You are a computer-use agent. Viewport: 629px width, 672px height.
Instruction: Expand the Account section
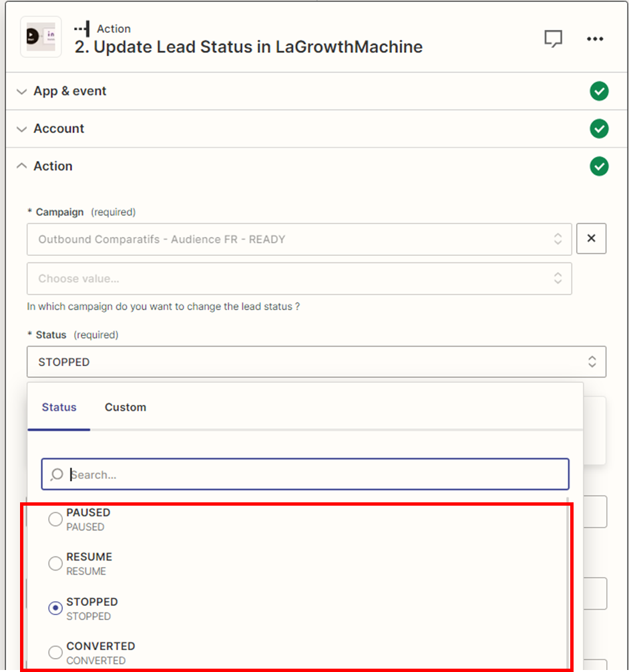pyautogui.click(x=59, y=129)
